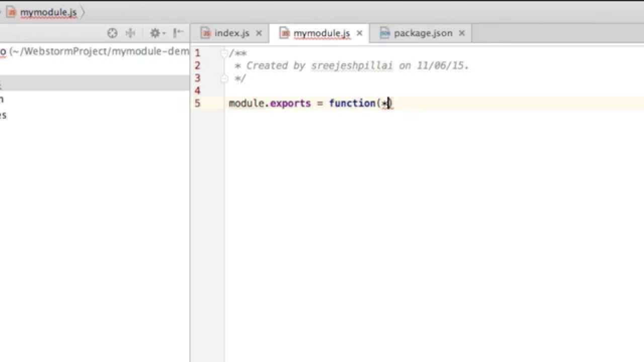This screenshot has height=362, width=644.
Task: Click line number 4 in the gutter
Action: (x=197, y=90)
